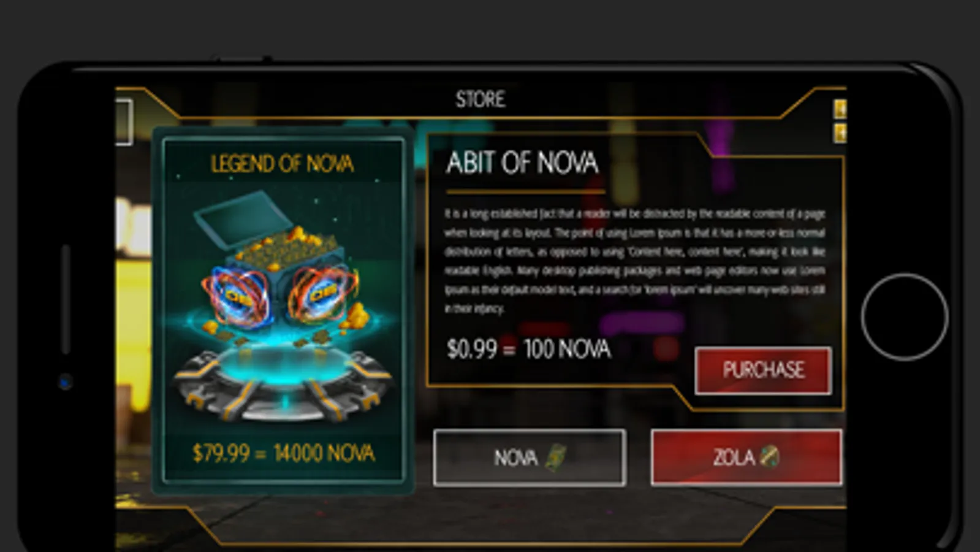Click the STORE title at top
Viewport: 980px width, 552px height.
(481, 99)
